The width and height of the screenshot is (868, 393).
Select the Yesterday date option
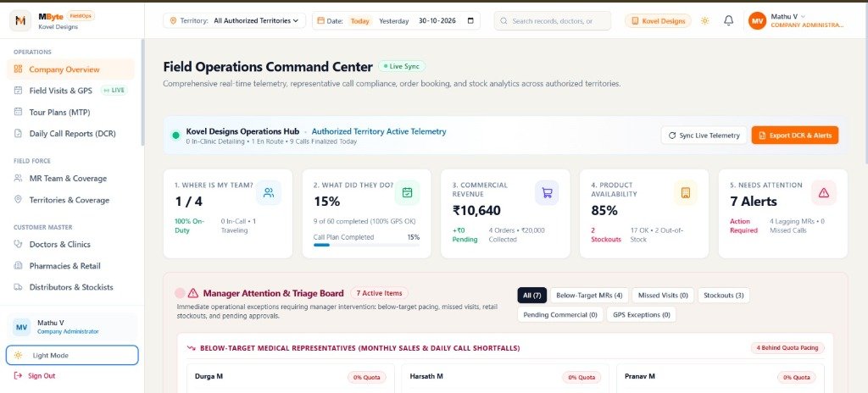(393, 21)
